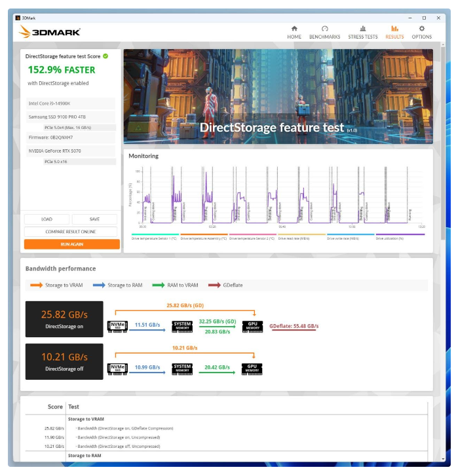Click the 32.25 GB/s (GD) value
The image size is (456, 476).
click(218, 321)
